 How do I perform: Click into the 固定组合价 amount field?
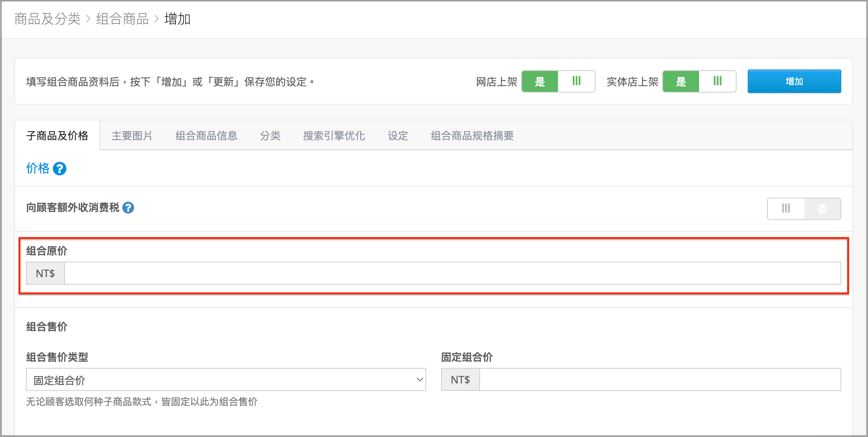pyautogui.click(x=660, y=379)
